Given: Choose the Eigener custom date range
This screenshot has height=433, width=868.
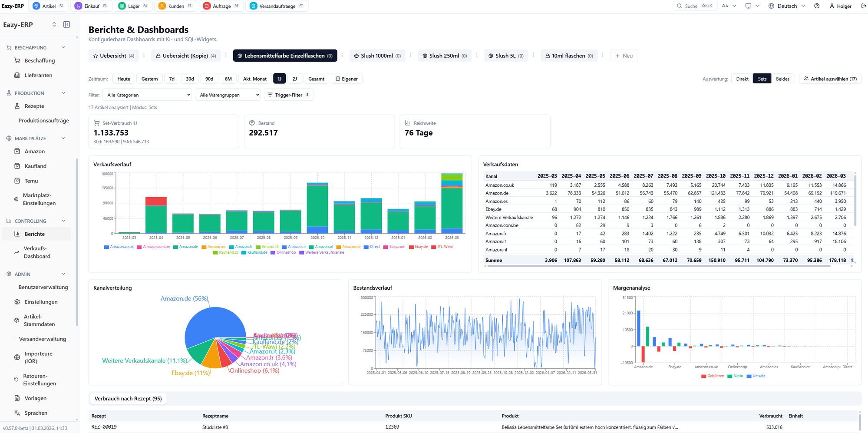Looking at the screenshot, I should click(347, 79).
